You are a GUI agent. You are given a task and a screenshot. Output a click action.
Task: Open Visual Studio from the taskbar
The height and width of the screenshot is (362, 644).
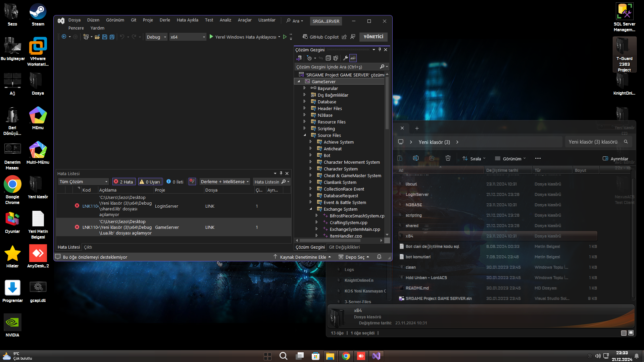pyautogui.click(x=376, y=356)
